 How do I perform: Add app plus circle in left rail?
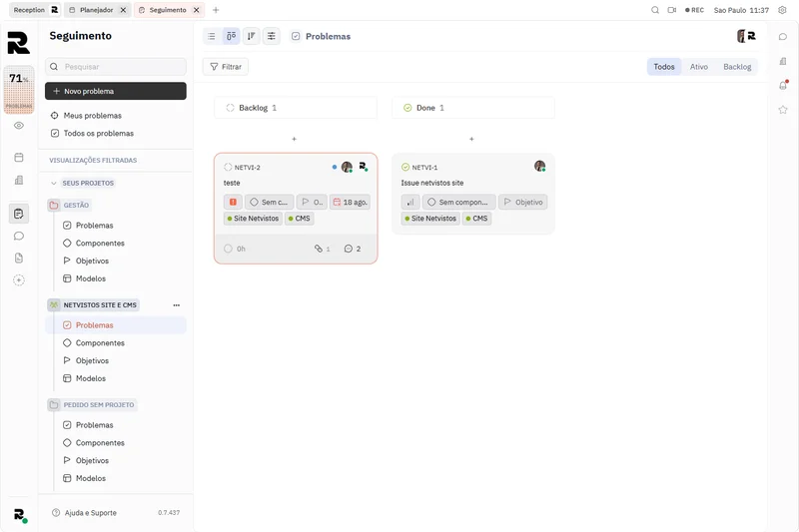click(19, 280)
